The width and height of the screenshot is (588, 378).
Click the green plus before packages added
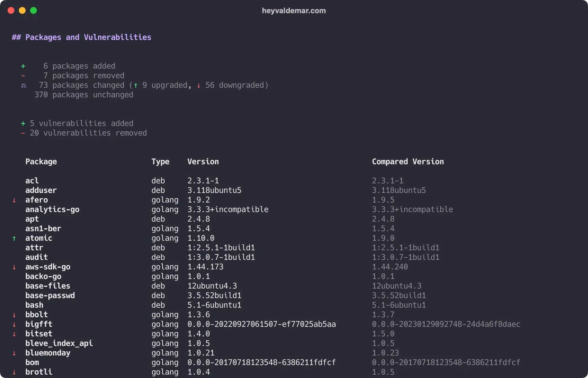click(x=23, y=66)
